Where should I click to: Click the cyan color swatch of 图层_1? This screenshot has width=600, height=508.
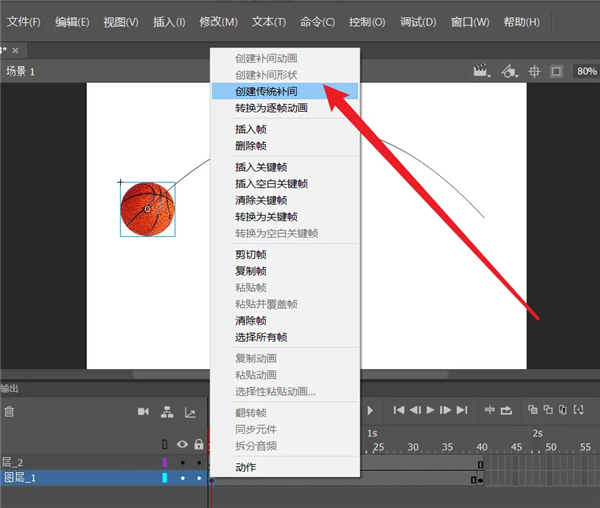pos(165,479)
